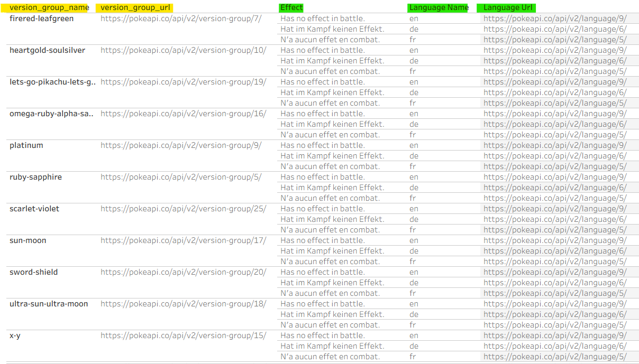Select the scarlet-violet row label
The image size is (639, 364).
(34, 209)
